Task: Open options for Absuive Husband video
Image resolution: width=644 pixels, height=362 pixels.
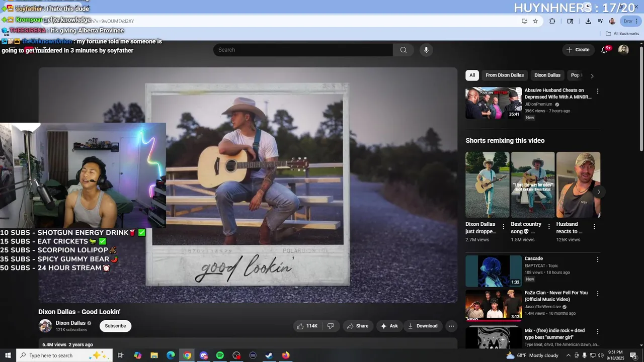Action: pyautogui.click(x=598, y=92)
